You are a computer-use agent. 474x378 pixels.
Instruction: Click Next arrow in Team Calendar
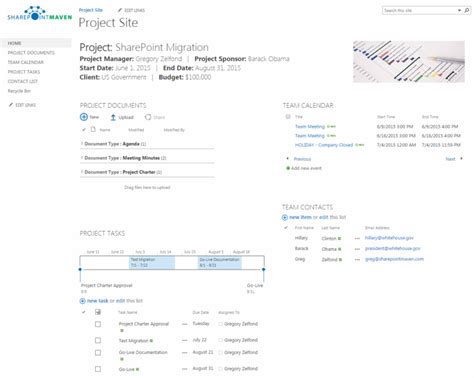[x=461, y=159]
